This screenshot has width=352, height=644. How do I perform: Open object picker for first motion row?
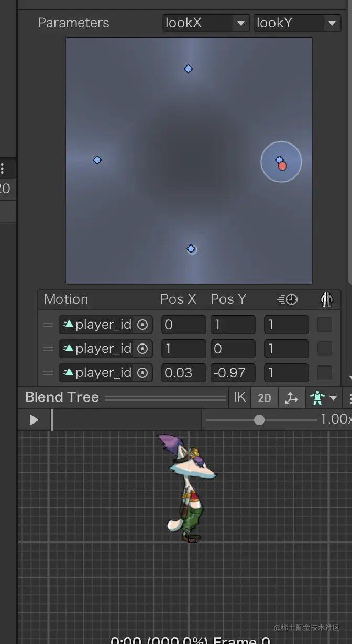tap(142, 325)
